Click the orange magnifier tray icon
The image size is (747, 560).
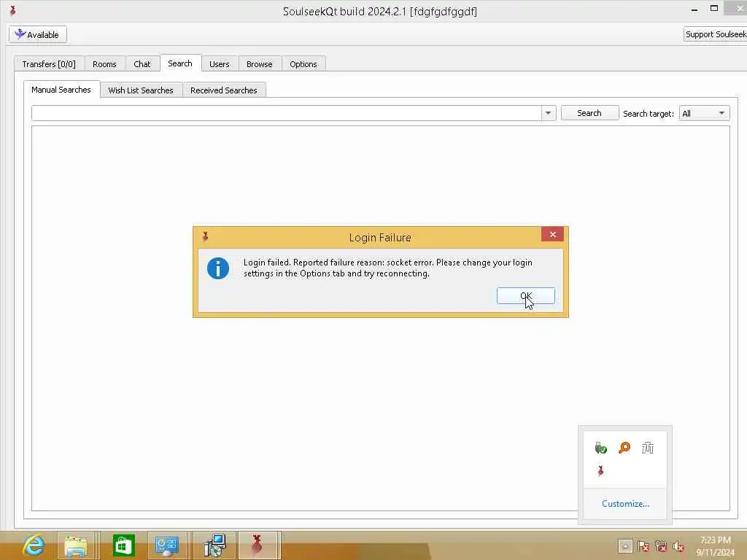click(x=624, y=448)
